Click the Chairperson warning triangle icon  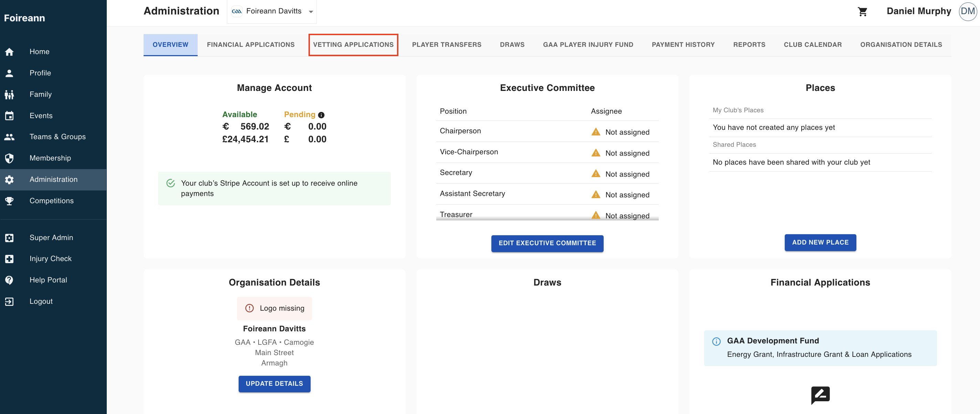tap(596, 132)
